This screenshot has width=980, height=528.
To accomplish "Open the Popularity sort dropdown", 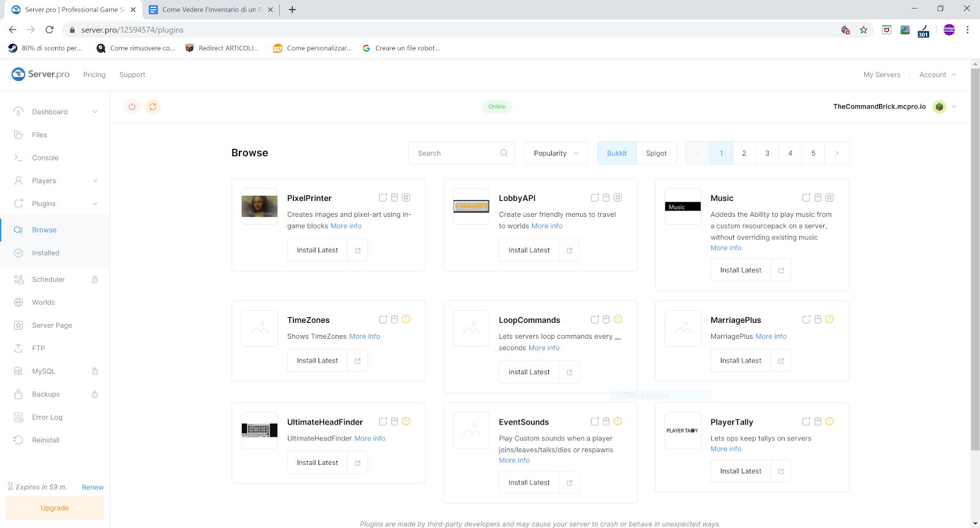I will 556,153.
